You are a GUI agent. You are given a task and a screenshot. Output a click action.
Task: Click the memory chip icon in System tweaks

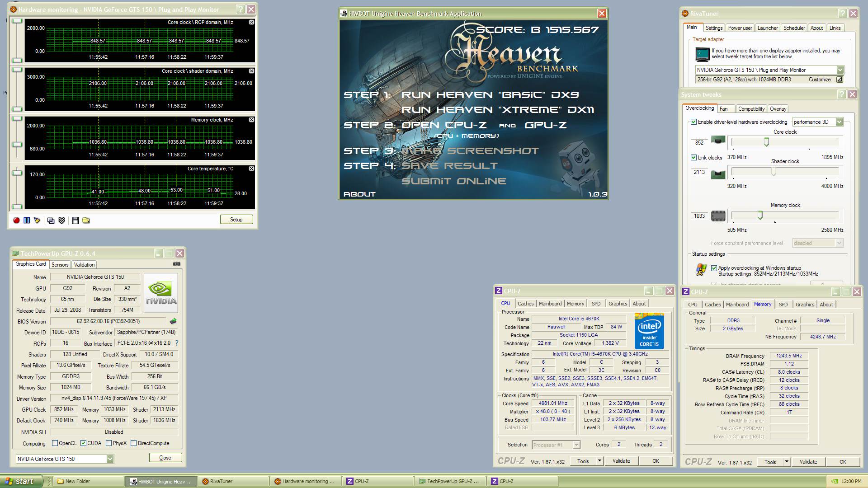718,216
